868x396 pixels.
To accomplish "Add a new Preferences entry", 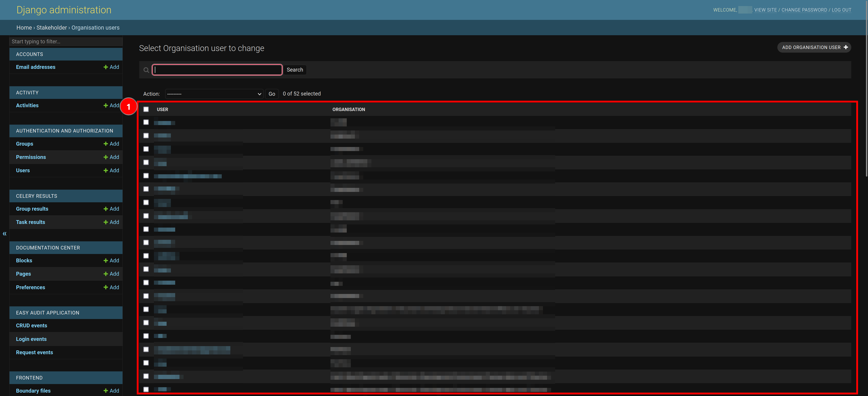I will coord(111,287).
